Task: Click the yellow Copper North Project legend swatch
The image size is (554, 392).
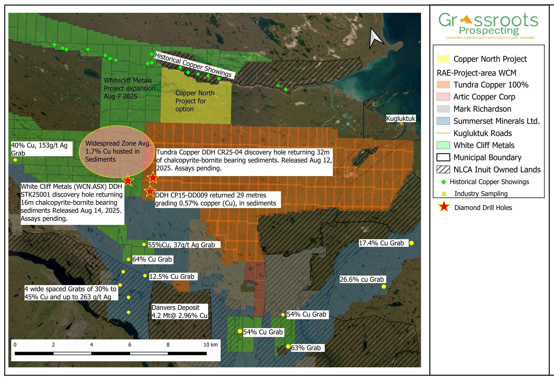Action: 443,59
